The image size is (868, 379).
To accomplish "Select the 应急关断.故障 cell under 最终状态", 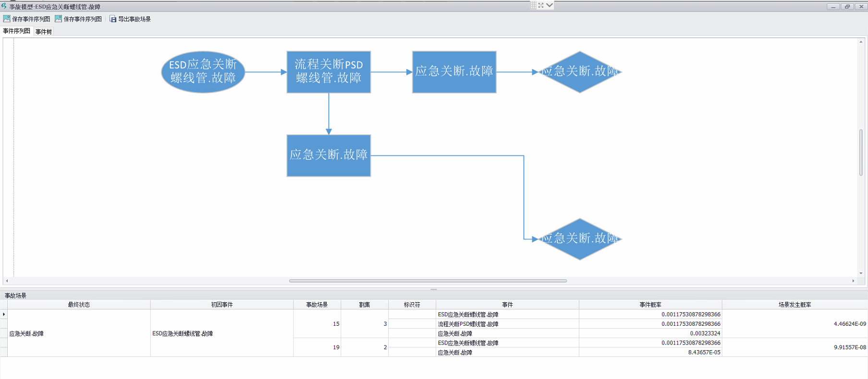I will [79, 333].
